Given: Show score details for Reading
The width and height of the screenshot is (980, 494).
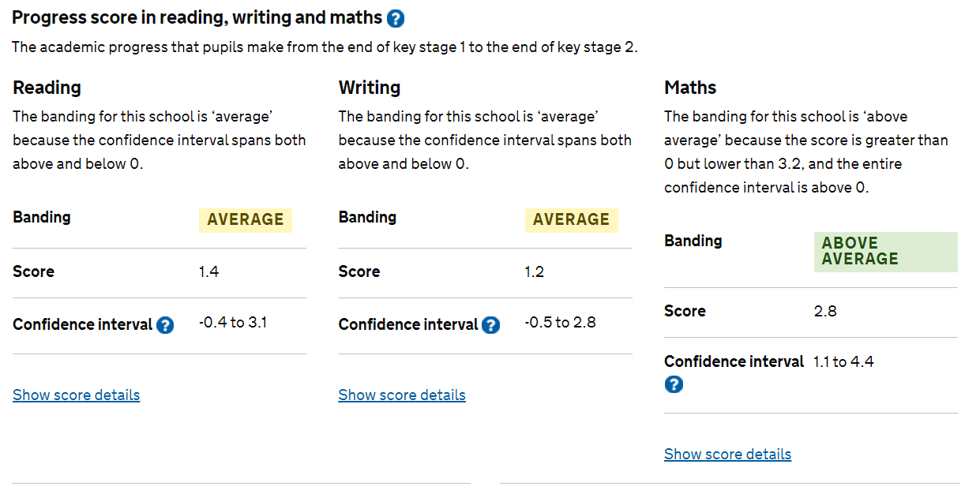Looking at the screenshot, I should 77,395.
